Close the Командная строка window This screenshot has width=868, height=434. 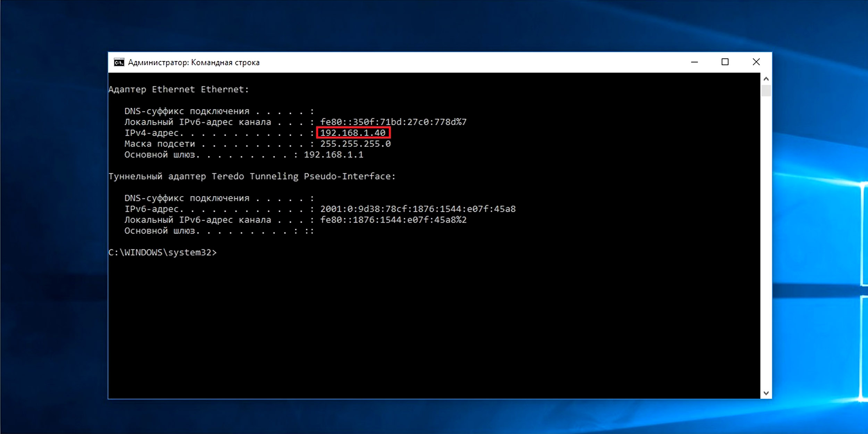tap(756, 62)
